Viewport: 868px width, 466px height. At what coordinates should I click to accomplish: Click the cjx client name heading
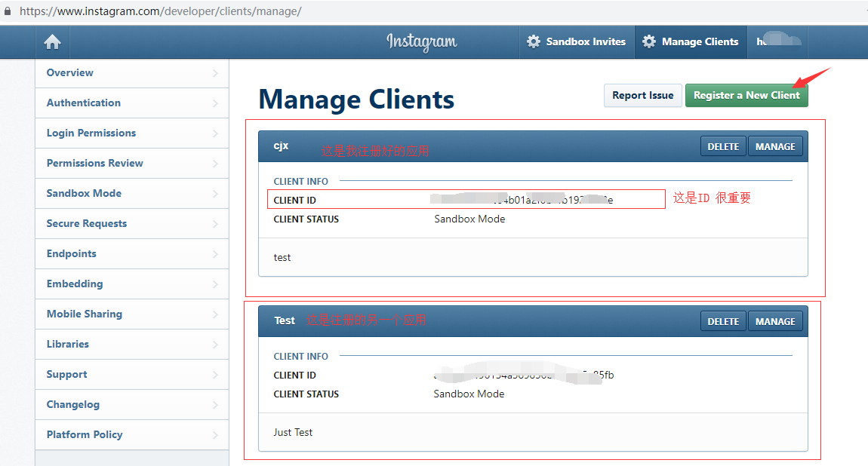coord(282,146)
